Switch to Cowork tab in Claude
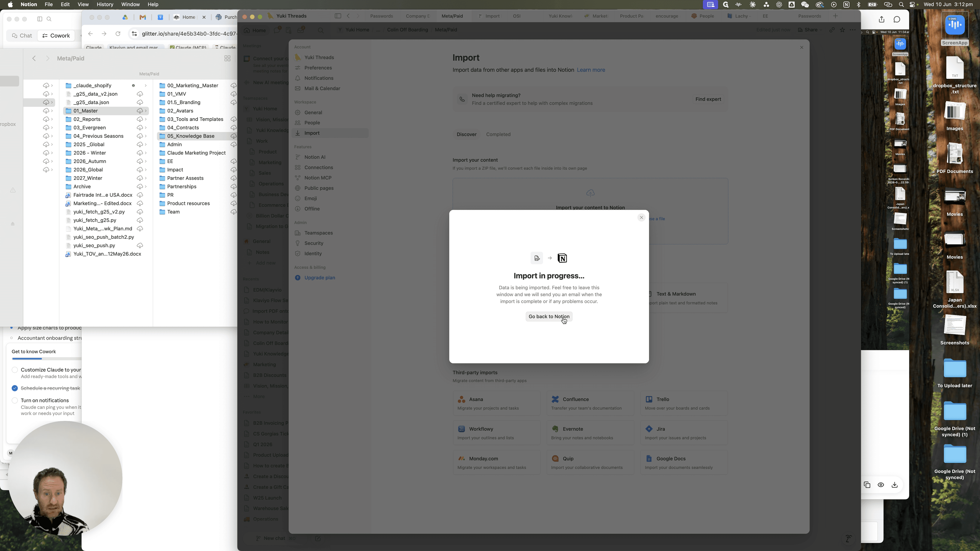This screenshot has height=551, width=980. pos(56,35)
